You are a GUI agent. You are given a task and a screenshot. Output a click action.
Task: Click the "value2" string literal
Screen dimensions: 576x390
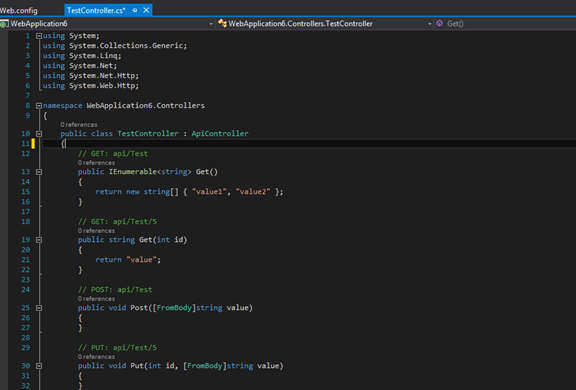pyautogui.click(x=253, y=192)
